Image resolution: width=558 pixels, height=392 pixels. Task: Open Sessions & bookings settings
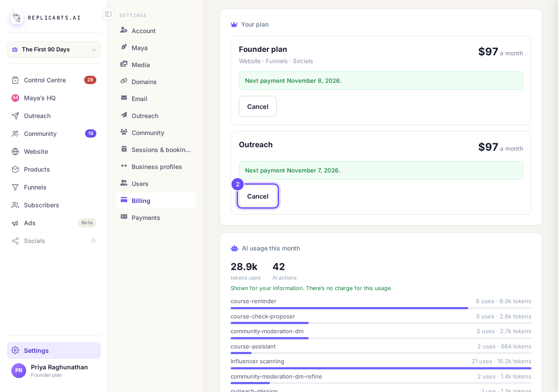point(156,149)
